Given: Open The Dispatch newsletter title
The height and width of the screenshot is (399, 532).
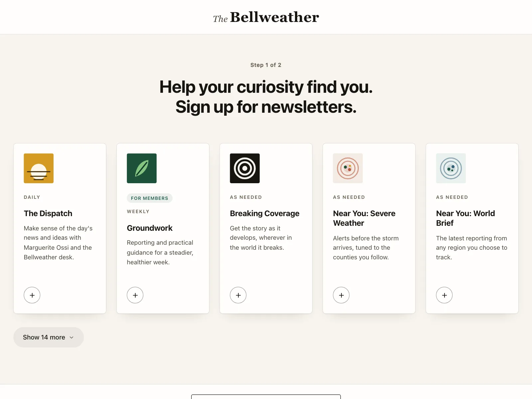Looking at the screenshot, I should pos(48,213).
